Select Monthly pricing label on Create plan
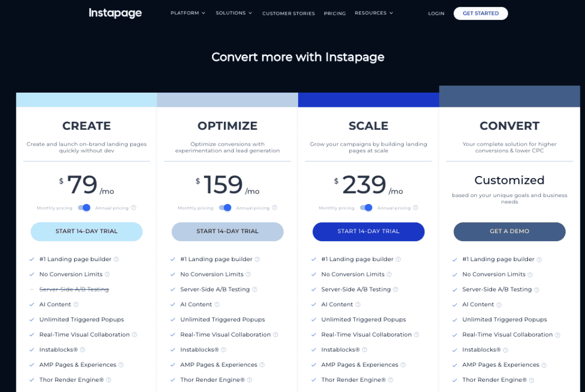The image size is (585, 392). 54,208
